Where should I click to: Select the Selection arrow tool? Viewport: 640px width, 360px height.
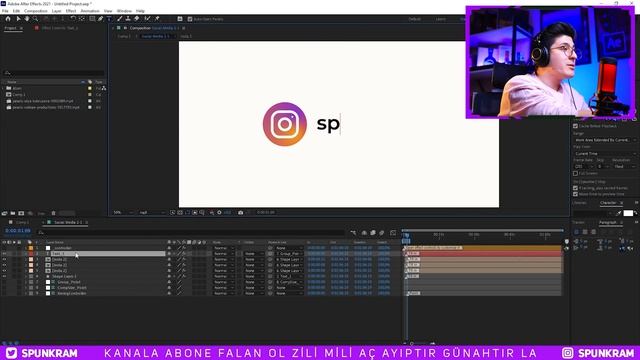click(x=18, y=19)
